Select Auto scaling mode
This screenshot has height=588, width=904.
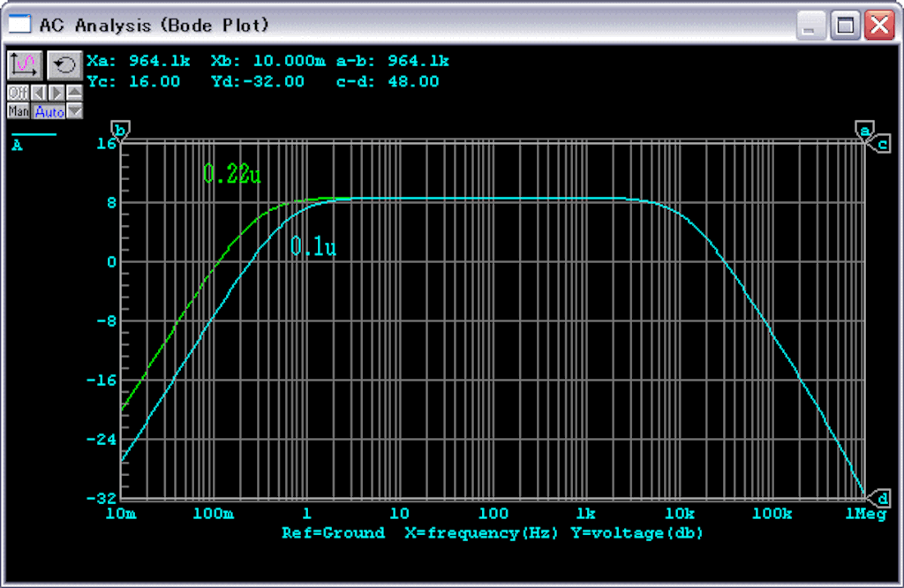[x=49, y=111]
